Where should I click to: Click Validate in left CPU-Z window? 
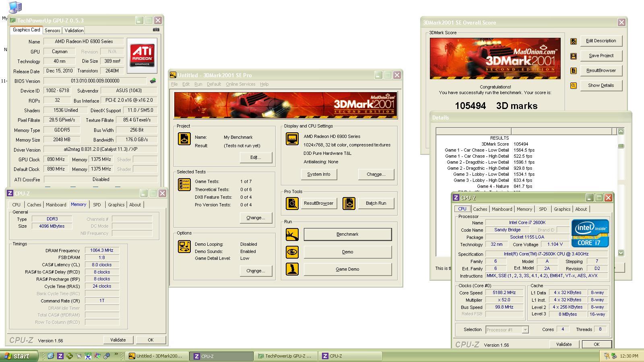pos(118,340)
